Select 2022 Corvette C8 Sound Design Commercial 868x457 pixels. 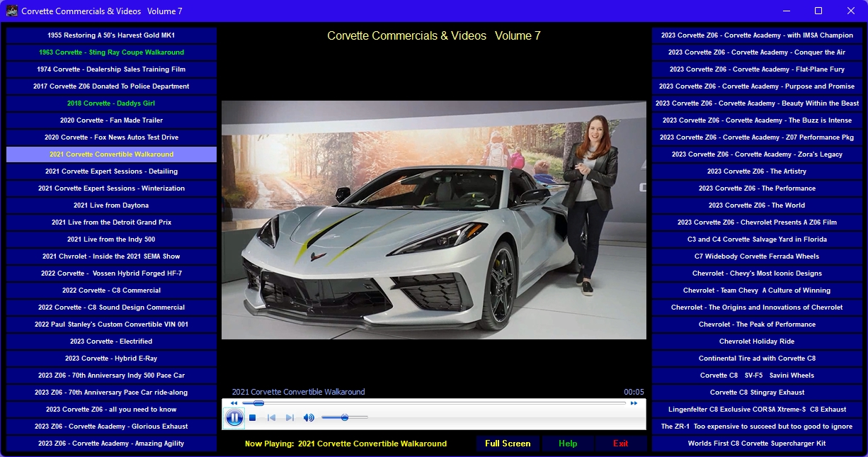(111, 308)
